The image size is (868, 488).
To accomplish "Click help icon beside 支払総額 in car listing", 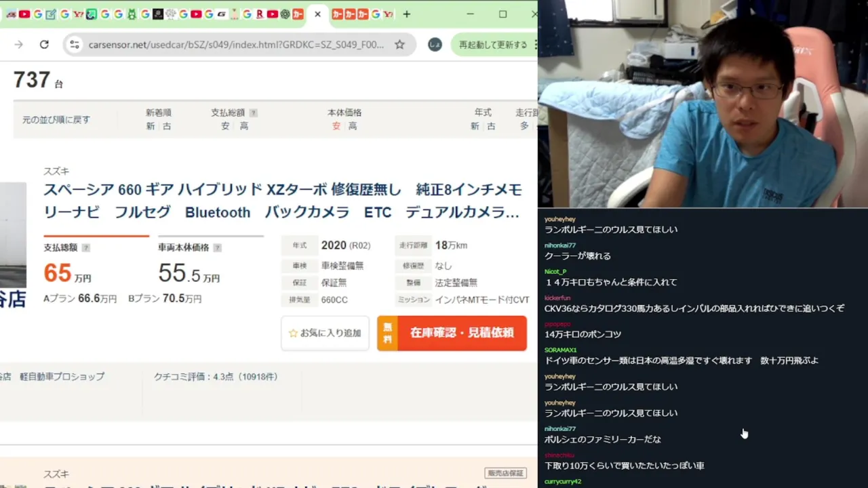I will (85, 248).
